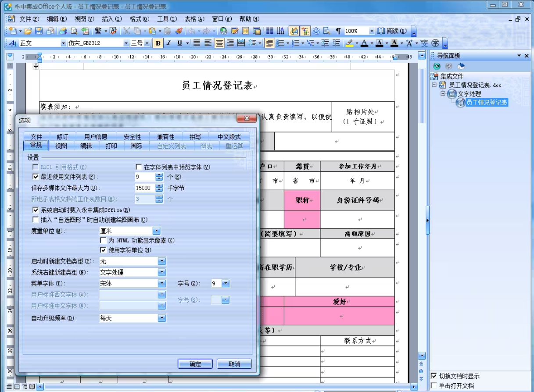Viewport: 534px width, 392px height.
Task: Uncheck 最近使用文件列表 checkbox
Action: (36, 177)
